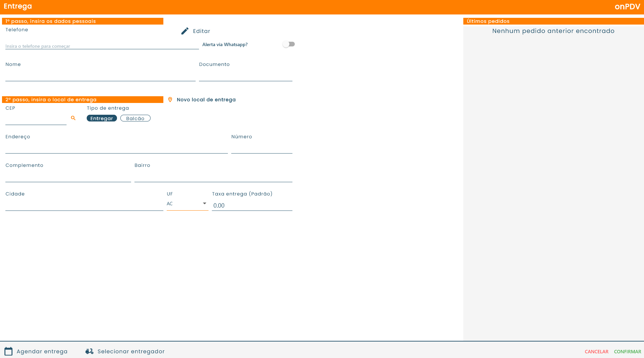The image size is (644, 358).
Task: Click the CEP search magnifier icon
Action: pyautogui.click(x=73, y=118)
